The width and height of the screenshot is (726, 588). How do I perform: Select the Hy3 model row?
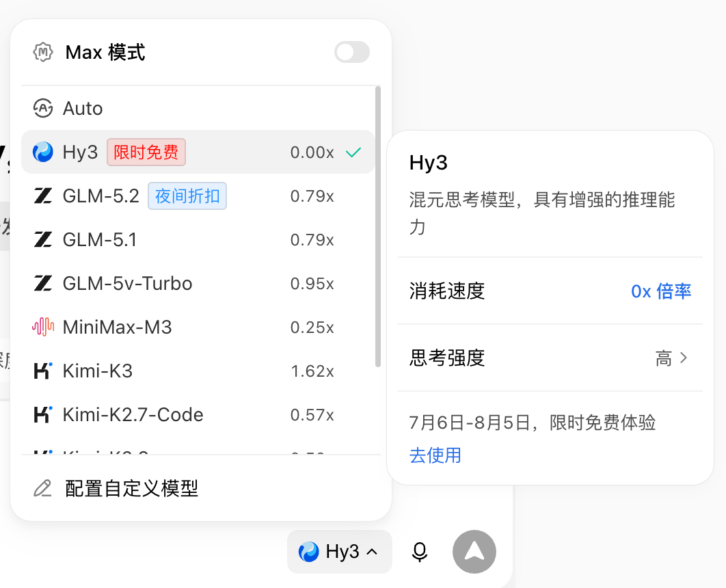coord(198,152)
